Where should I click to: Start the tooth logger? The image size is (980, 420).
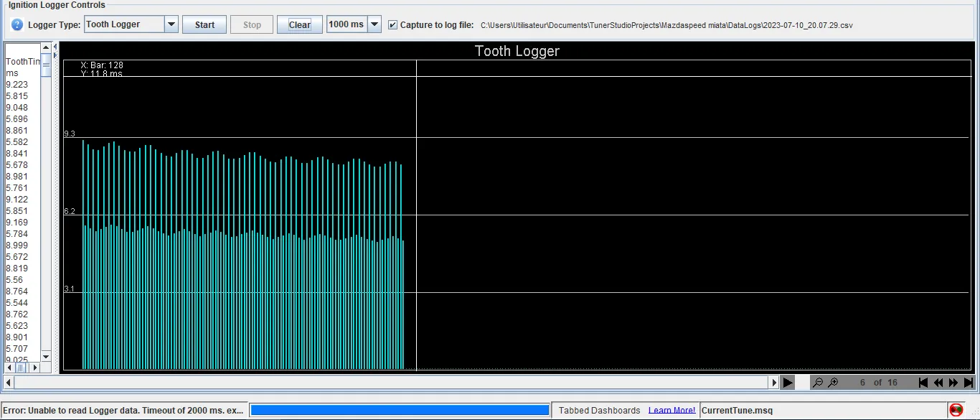(x=204, y=25)
